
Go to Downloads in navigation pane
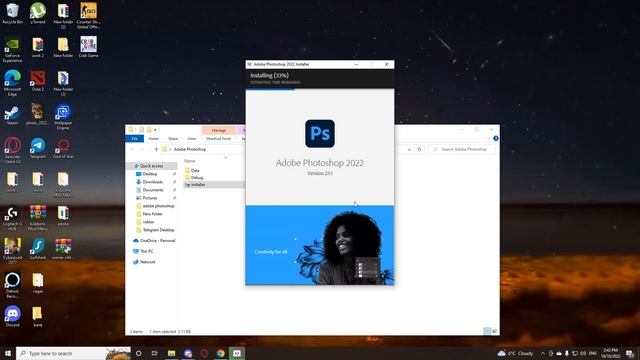(152, 182)
